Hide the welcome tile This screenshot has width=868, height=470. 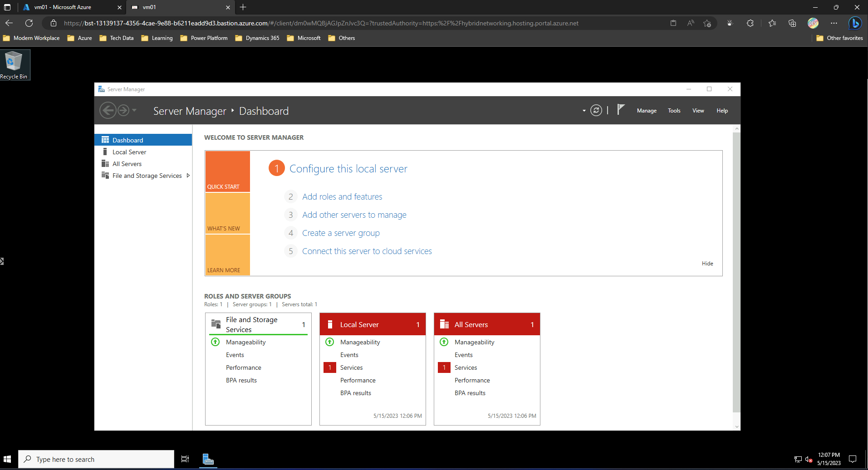[707, 264]
